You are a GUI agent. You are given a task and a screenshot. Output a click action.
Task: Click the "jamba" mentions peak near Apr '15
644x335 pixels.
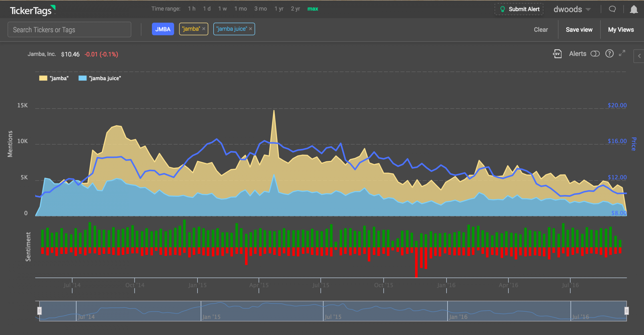(274, 111)
